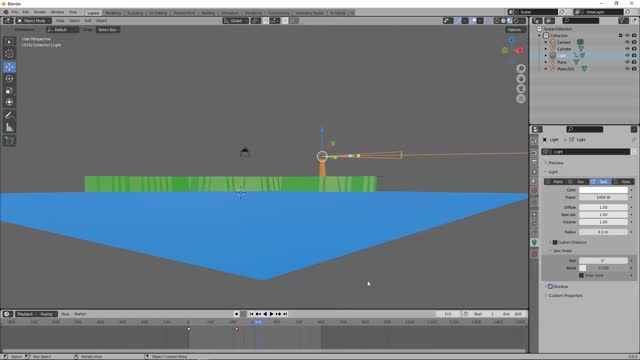Click the spot Size slider field
The width and height of the screenshot is (640, 360).
603,260
